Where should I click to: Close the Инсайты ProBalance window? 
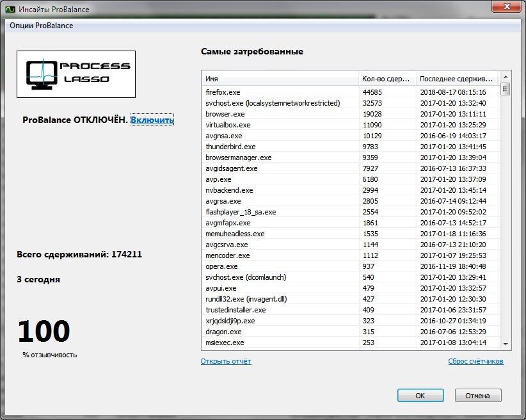[x=507, y=6]
